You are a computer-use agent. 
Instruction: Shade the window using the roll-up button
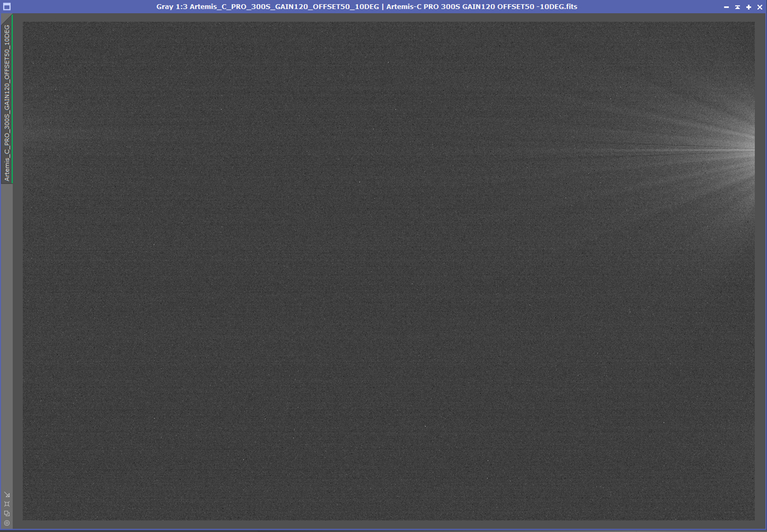(737, 7)
